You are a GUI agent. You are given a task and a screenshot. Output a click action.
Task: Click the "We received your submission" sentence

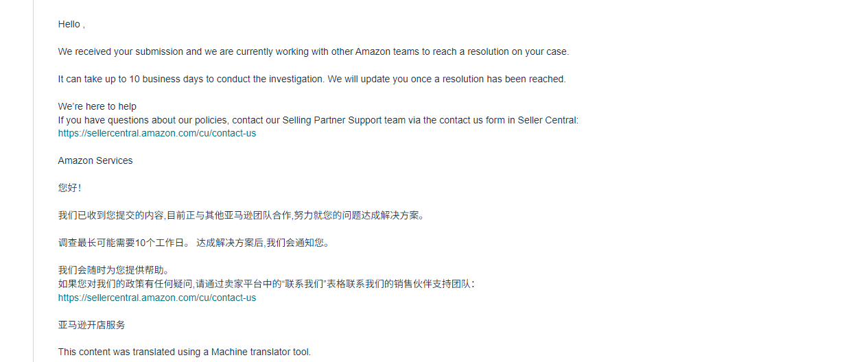point(313,51)
